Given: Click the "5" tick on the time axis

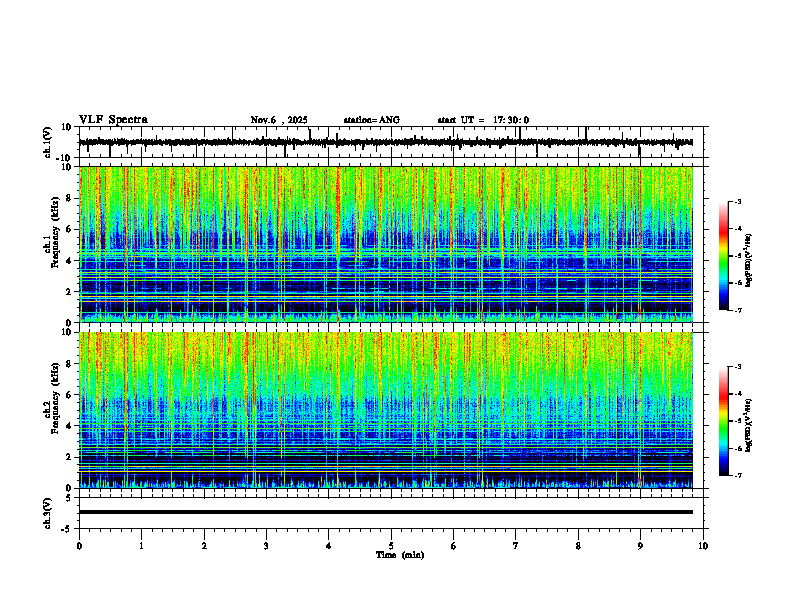Looking at the screenshot, I should [391, 546].
